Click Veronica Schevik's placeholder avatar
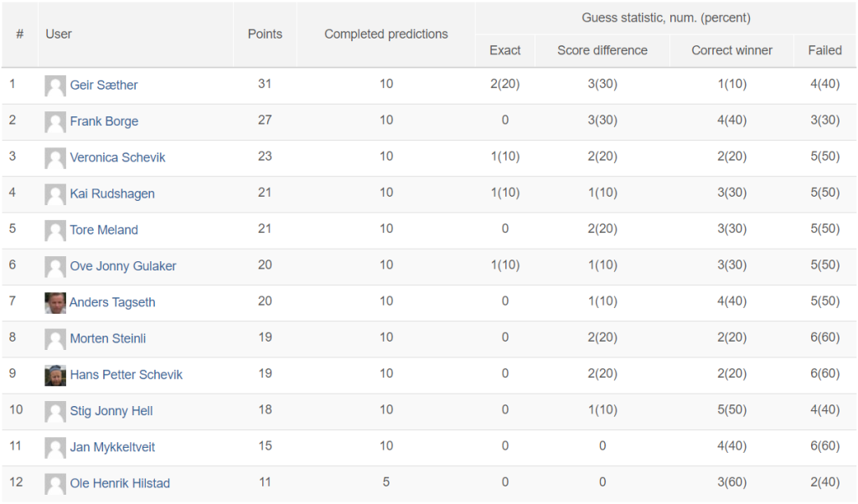The height and width of the screenshot is (504, 858). (x=55, y=158)
